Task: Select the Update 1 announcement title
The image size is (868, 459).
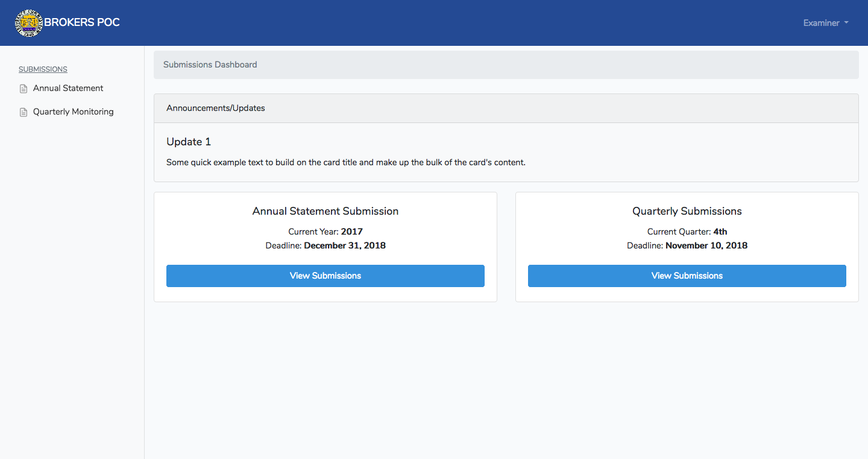Action: [189, 142]
